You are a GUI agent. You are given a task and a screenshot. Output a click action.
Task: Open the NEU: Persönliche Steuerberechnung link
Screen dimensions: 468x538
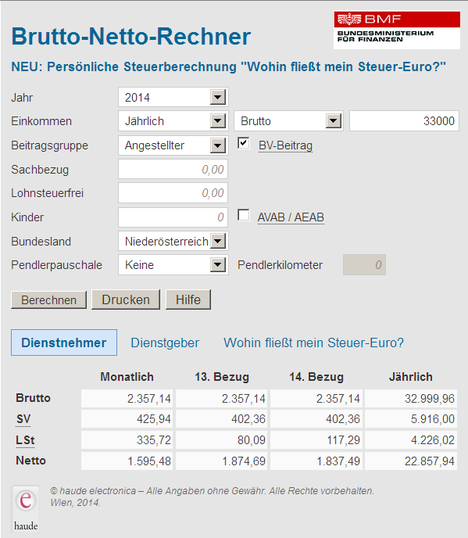(229, 67)
